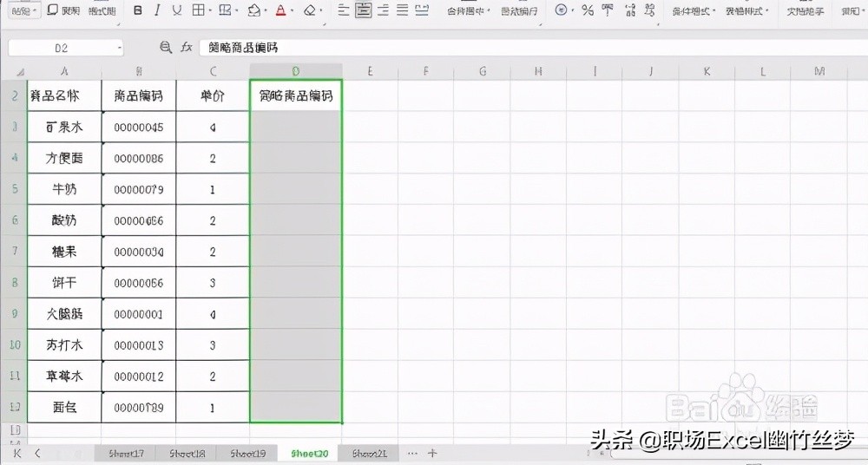Expand the draw border icon's arrow
Image resolution: width=868 pixels, height=465 pixels.
click(x=237, y=10)
